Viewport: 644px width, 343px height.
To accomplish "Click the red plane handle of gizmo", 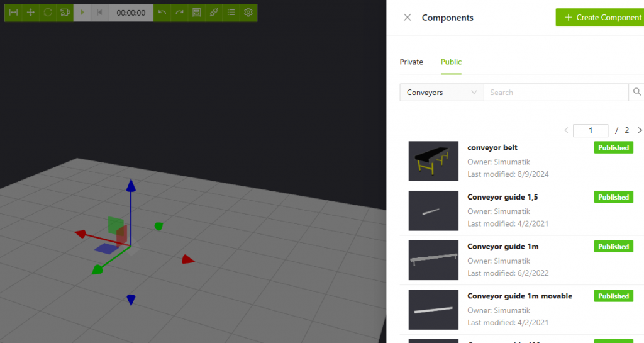I will tap(121, 236).
